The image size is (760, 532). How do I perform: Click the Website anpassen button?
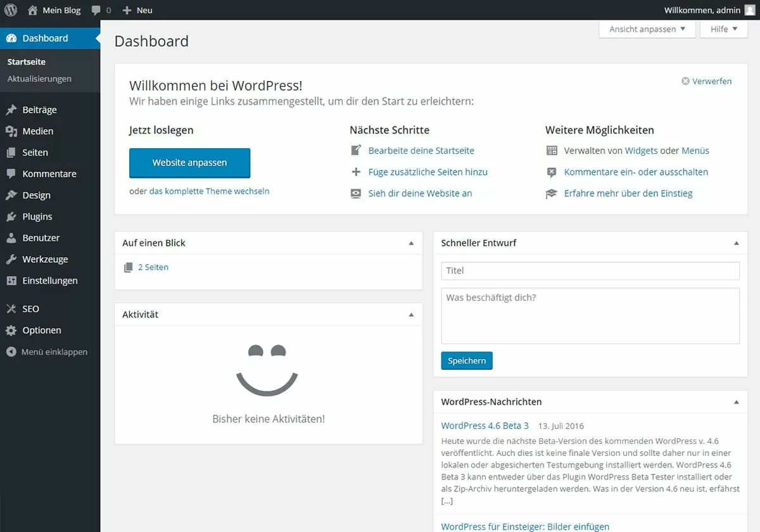pos(189,162)
